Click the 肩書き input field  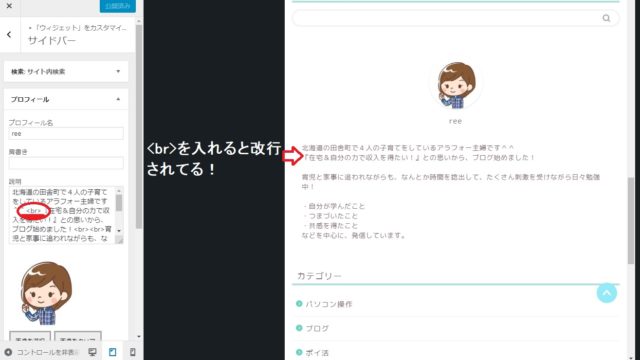(x=66, y=163)
